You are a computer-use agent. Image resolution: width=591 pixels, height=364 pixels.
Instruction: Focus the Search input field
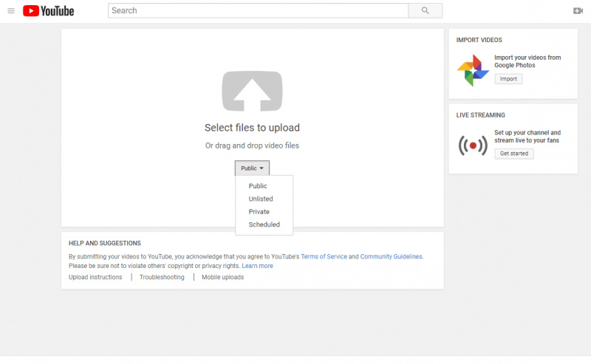(x=258, y=10)
